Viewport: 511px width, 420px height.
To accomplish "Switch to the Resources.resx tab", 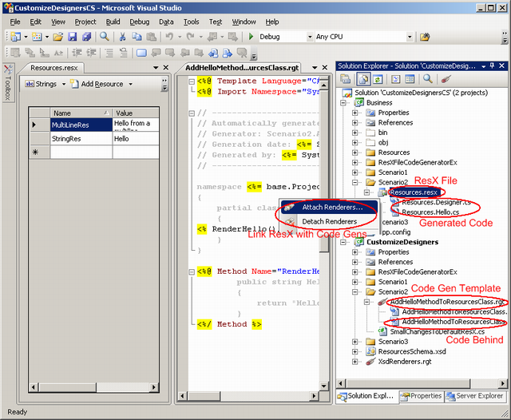I will pyautogui.click(x=53, y=68).
